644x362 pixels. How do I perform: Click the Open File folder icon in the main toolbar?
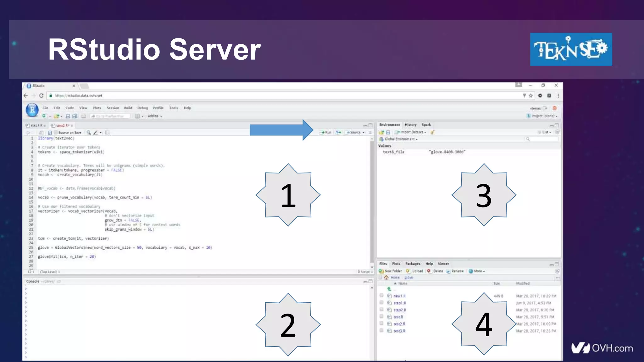(x=56, y=116)
